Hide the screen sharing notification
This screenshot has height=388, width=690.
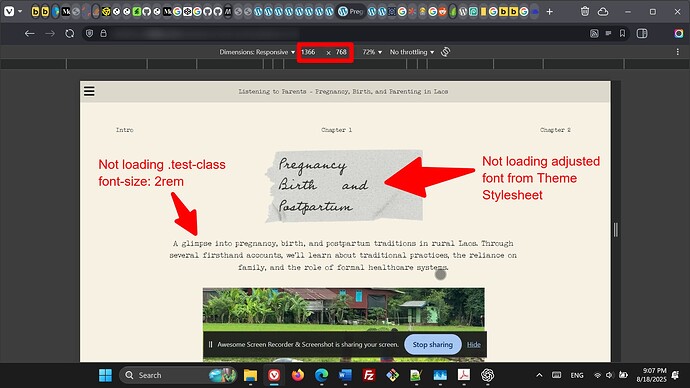pos(473,344)
